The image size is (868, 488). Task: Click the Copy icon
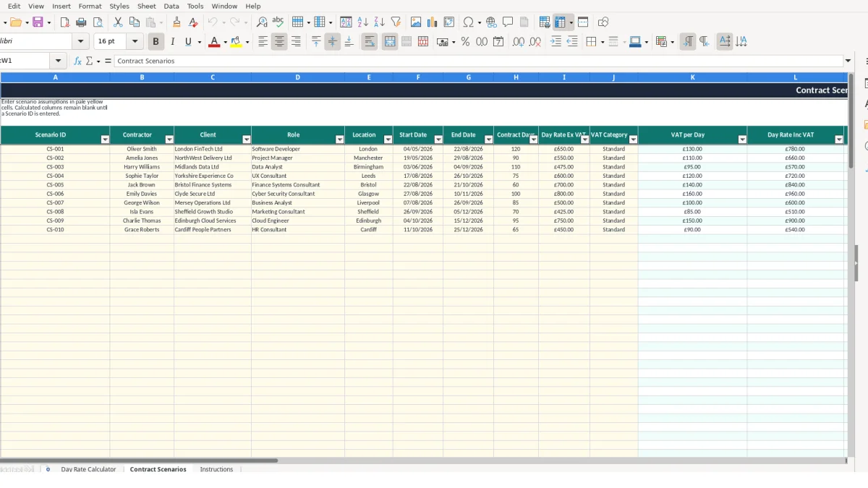[135, 22]
